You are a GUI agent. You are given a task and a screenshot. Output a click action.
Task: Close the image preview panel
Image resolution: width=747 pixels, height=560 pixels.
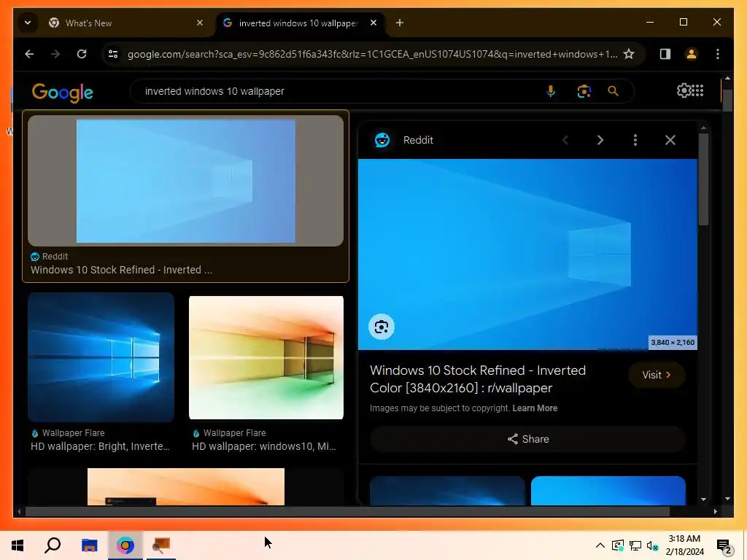(670, 140)
